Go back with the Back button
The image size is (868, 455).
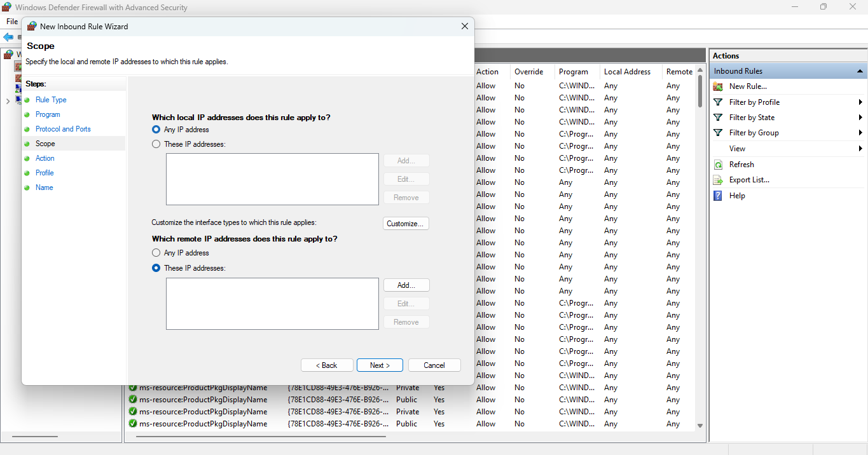click(x=327, y=365)
